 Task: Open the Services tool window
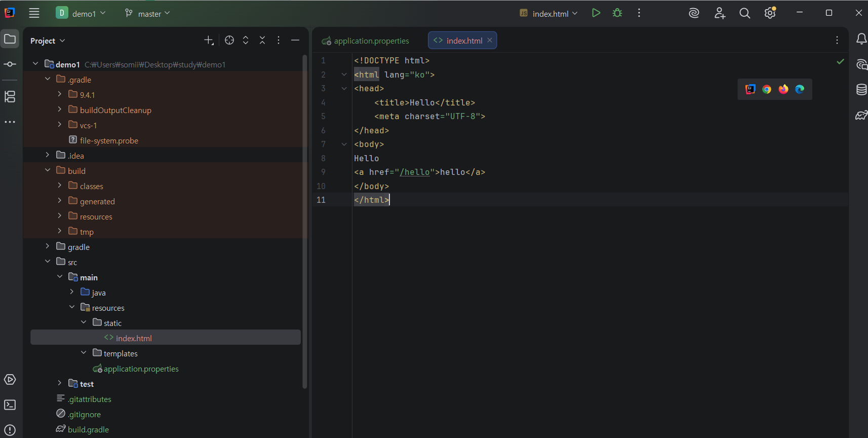pyautogui.click(x=10, y=380)
